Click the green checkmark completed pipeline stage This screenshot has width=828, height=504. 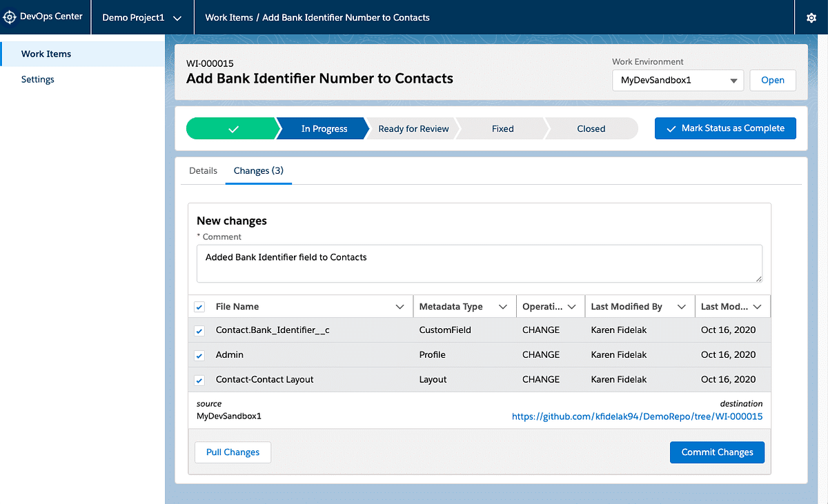235,128
